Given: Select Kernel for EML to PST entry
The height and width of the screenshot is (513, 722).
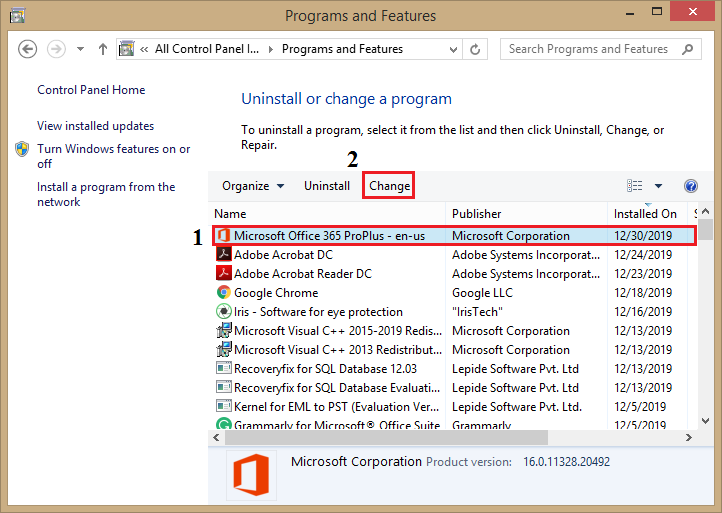Looking at the screenshot, I should [x=337, y=407].
